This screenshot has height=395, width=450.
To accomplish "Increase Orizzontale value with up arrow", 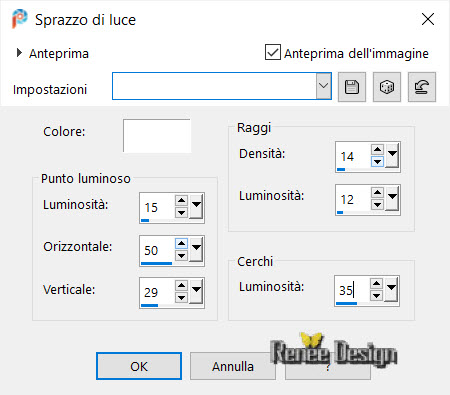I will point(181,243).
